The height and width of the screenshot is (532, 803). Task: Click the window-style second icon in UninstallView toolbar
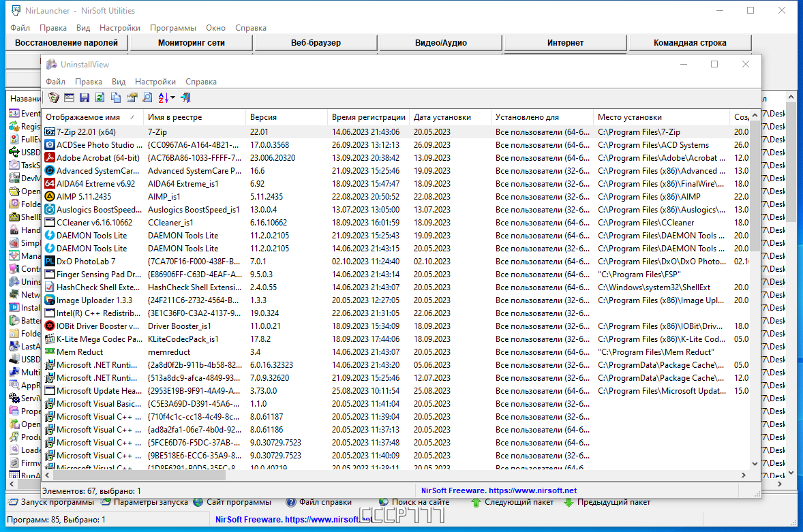click(69, 97)
